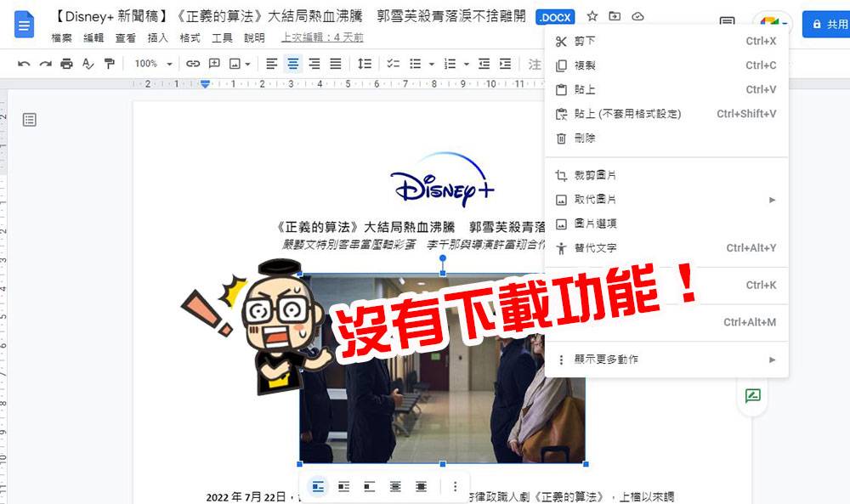Image resolution: width=850 pixels, height=504 pixels.
Task: Choose 裁剪圖片 from context menu
Action: coord(595,175)
